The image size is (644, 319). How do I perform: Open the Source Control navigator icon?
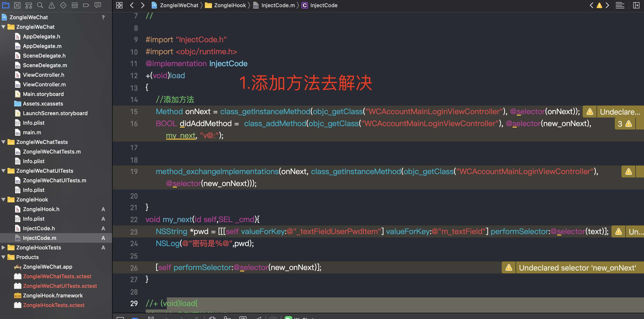[x=17, y=5]
